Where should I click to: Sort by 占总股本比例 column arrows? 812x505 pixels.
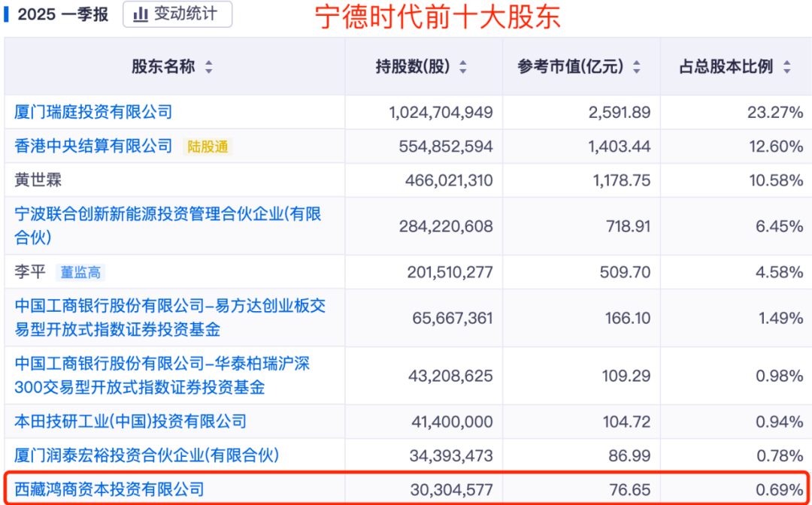[786, 67]
